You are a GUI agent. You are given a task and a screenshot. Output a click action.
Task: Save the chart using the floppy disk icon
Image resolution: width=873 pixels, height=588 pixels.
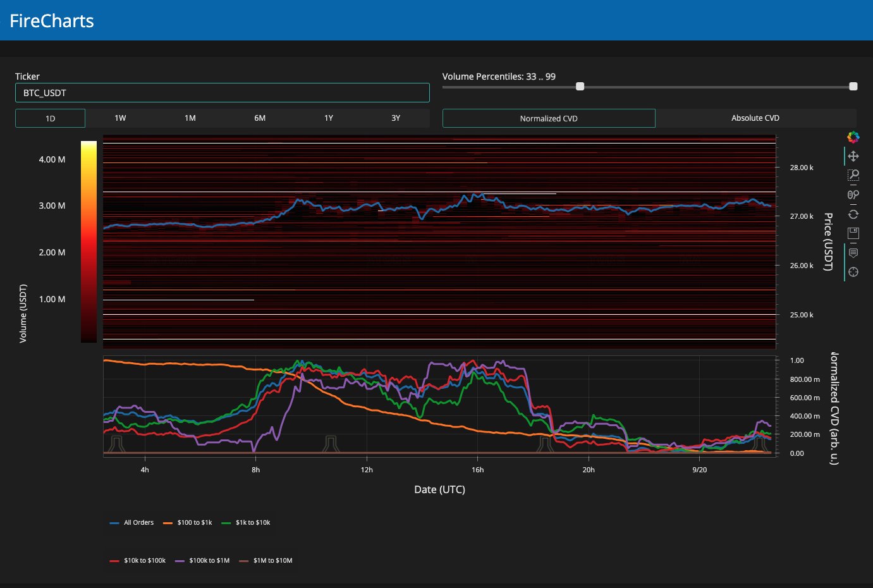coord(853,233)
